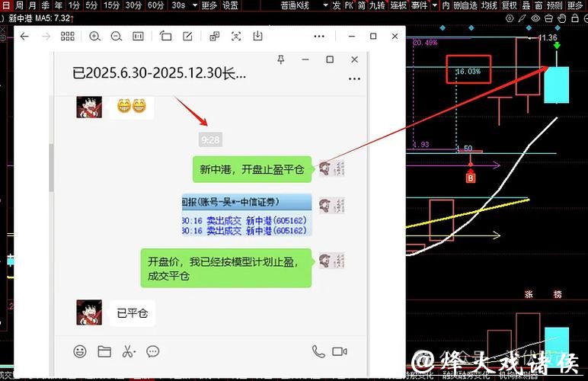The image size is (588, 381).
Task: Click the scissors screenshot tool in chat
Action: click(129, 352)
